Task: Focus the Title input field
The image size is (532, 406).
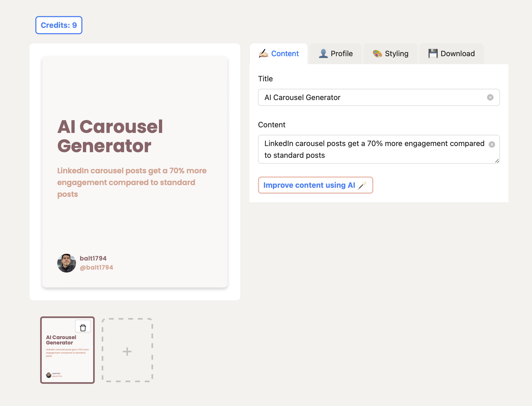Action: 372,97
